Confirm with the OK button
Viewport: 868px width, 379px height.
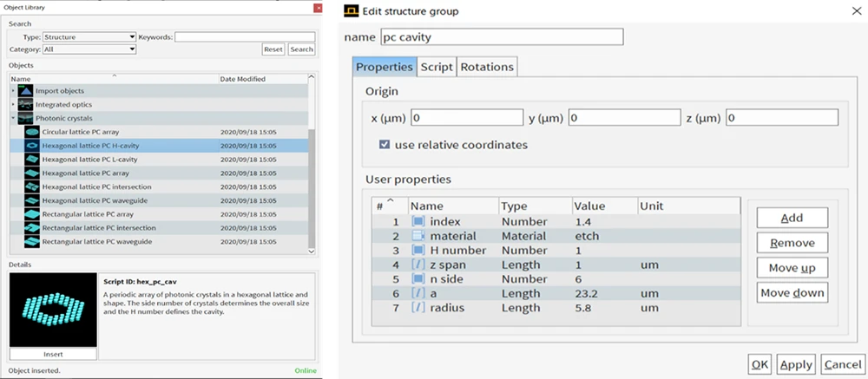point(760,364)
